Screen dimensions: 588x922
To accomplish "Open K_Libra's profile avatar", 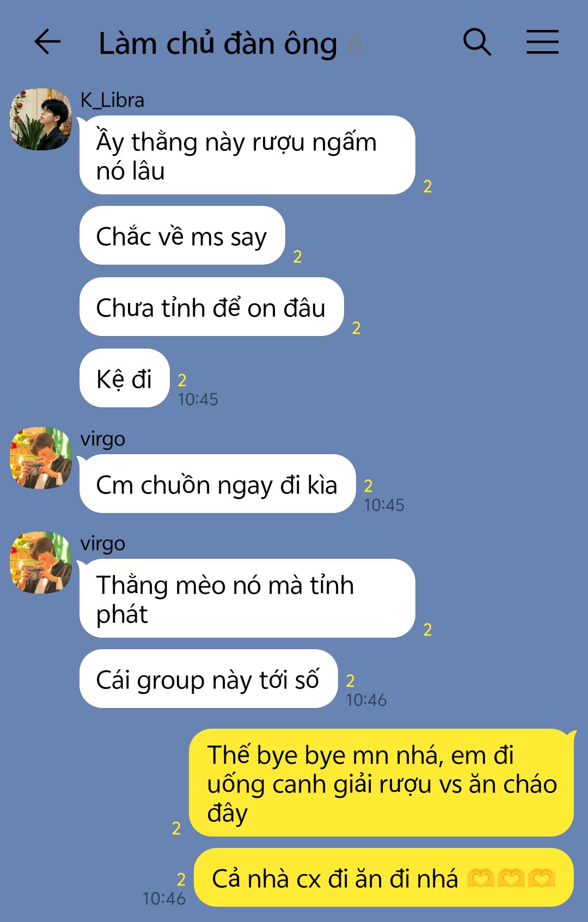I will [x=41, y=119].
